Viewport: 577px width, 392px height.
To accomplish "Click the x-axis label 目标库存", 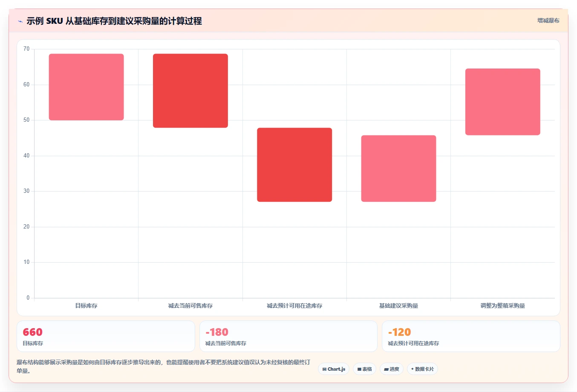I will [x=86, y=306].
